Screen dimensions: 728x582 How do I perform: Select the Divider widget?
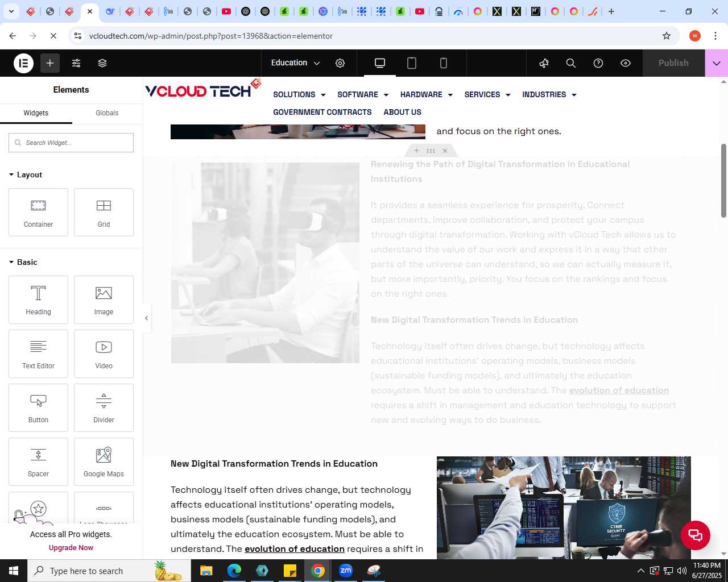pyautogui.click(x=104, y=408)
